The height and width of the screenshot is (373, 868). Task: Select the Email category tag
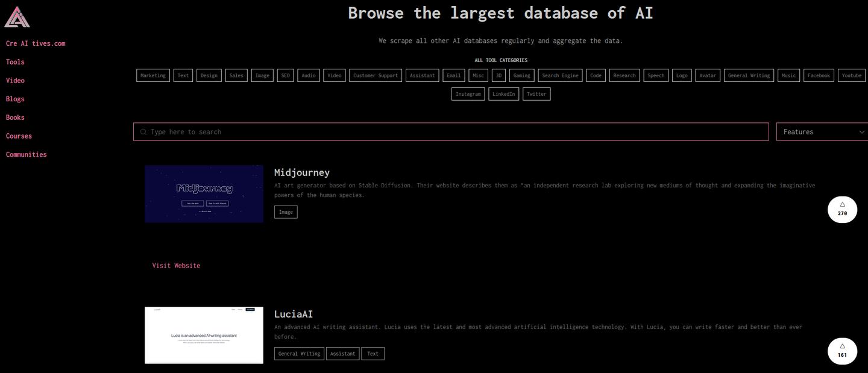(453, 75)
